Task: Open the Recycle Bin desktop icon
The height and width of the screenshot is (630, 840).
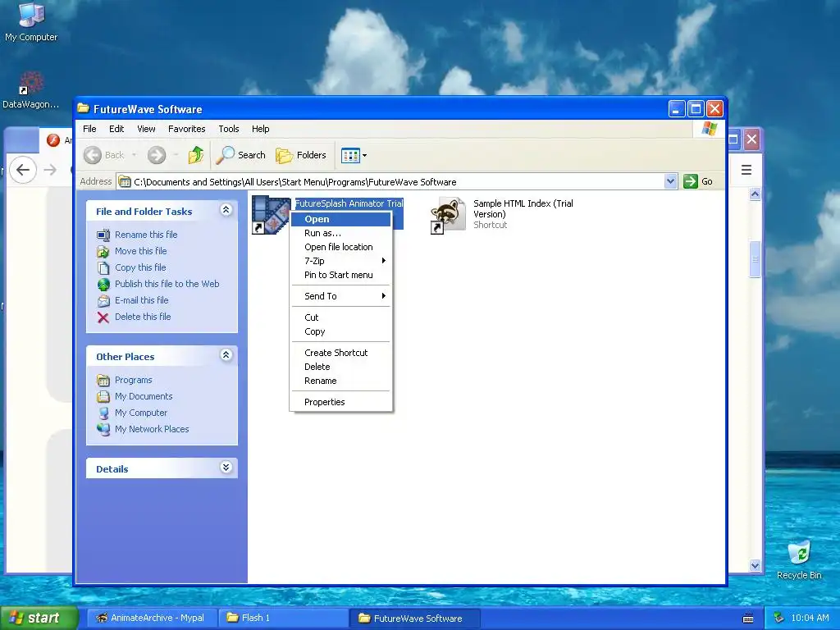Action: coord(799,559)
